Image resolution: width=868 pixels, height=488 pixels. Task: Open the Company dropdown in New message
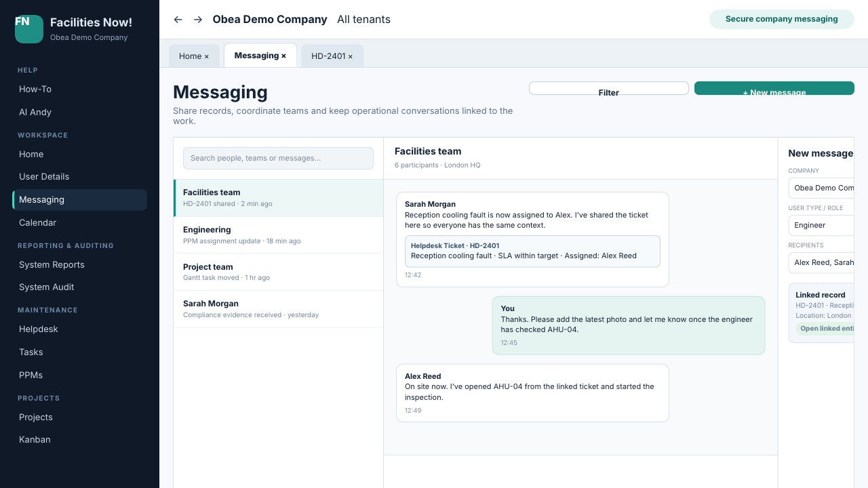pyautogui.click(x=821, y=188)
